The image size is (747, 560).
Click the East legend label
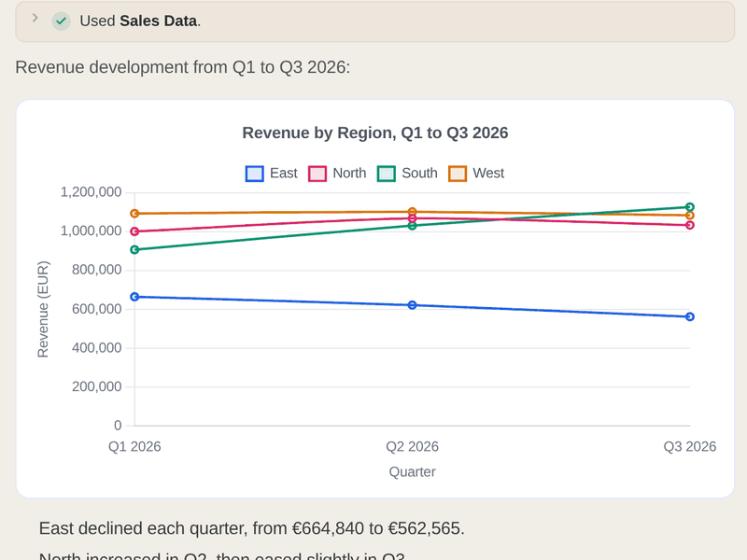point(284,173)
